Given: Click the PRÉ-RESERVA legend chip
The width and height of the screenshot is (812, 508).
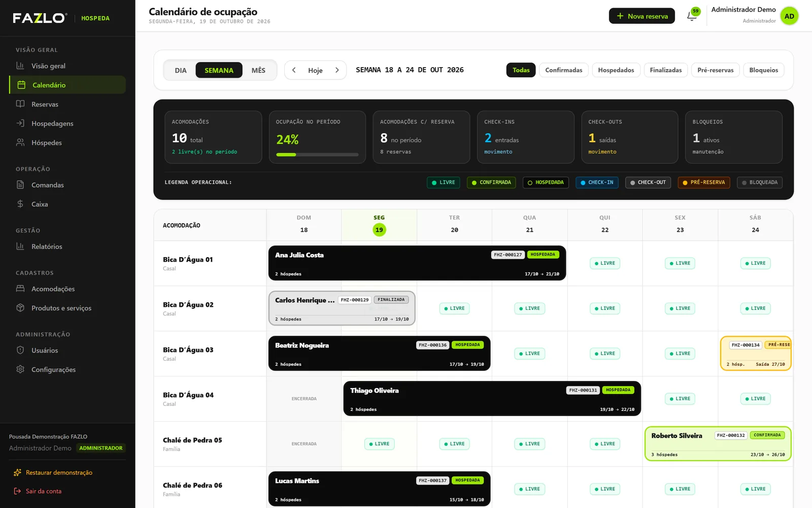Looking at the screenshot, I should click(704, 182).
